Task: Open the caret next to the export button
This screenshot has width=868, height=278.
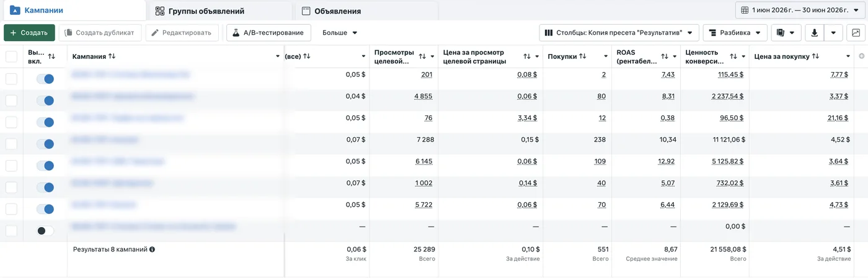Action: click(x=834, y=33)
